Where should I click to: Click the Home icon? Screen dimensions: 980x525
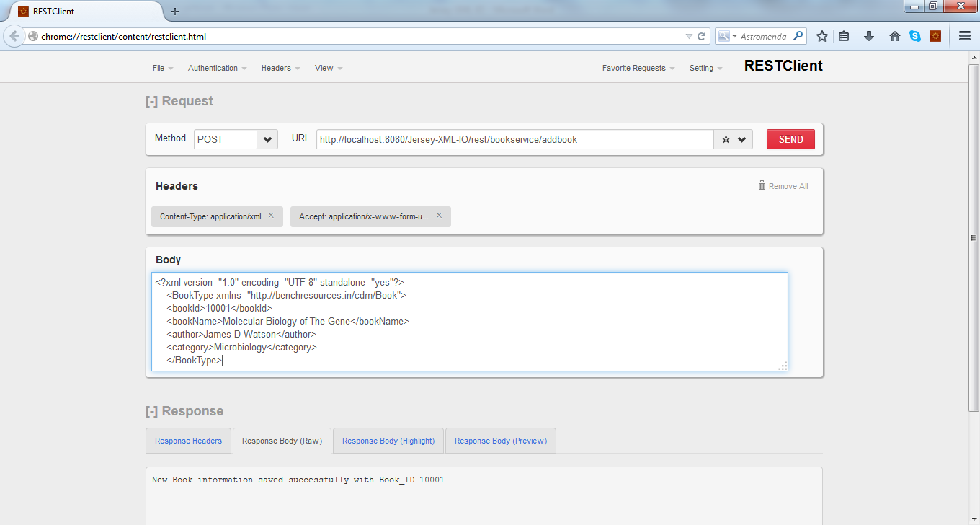pos(894,35)
